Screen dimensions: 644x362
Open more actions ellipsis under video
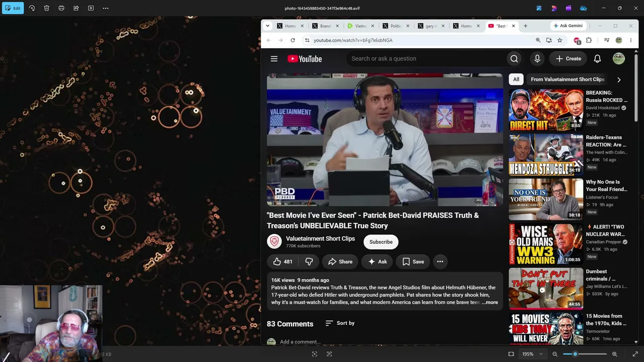tap(440, 261)
